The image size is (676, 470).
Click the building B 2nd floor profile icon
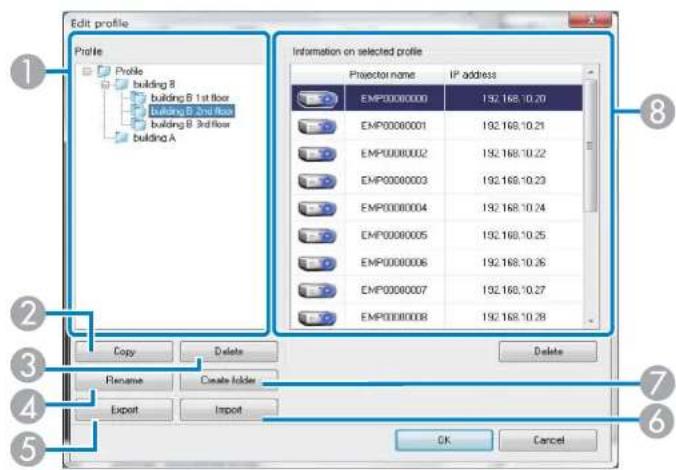[138, 111]
